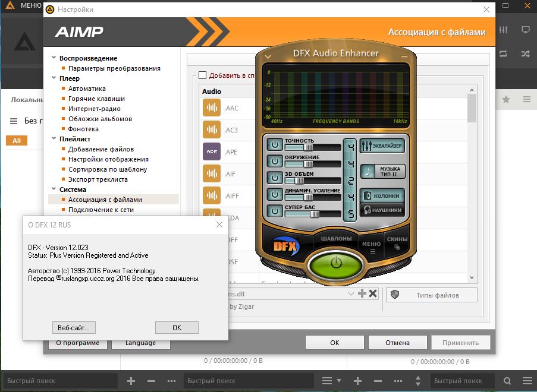Close the О DFX 12 RUS dialog
537x392 pixels.
pyautogui.click(x=219, y=225)
